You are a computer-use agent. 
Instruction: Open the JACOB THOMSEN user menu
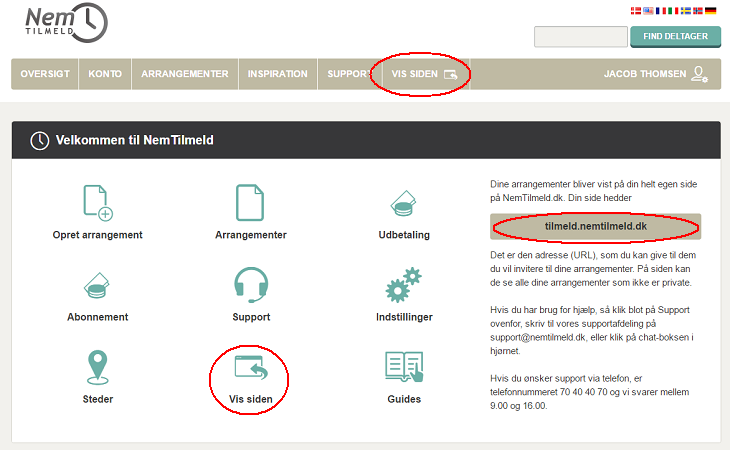[x=656, y=74]
